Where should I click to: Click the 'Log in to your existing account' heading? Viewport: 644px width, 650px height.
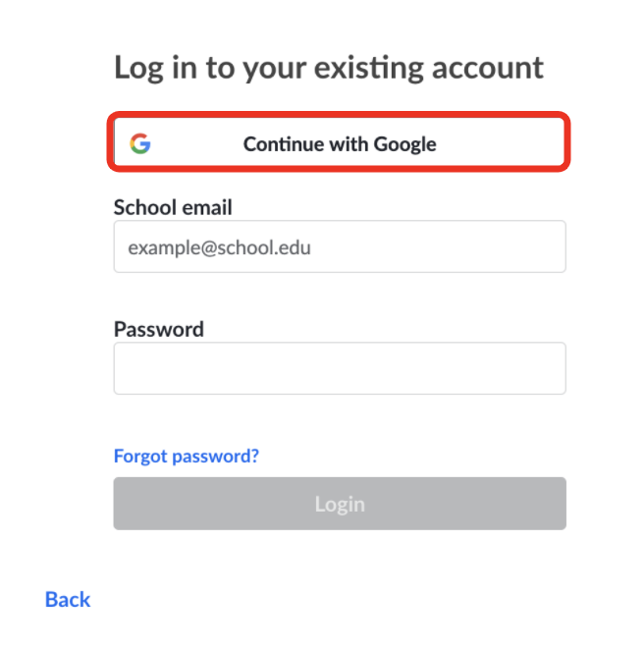(x=329, y=68)
